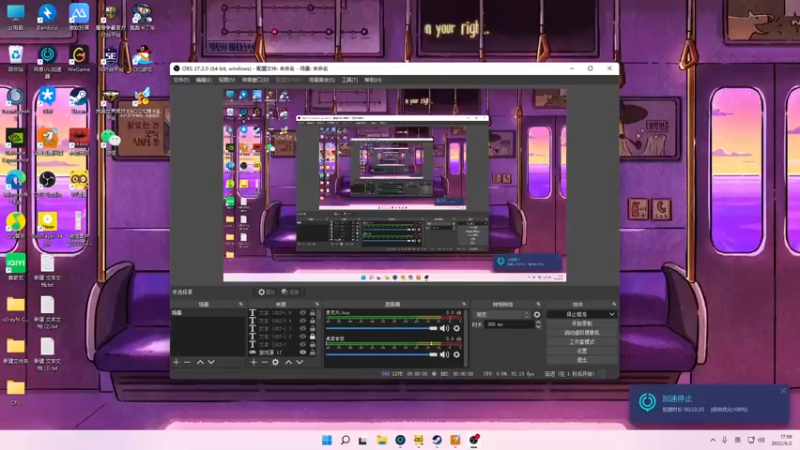800x450 pixels.
Task: Open OBS 设置 settings button
Action: 582,351
